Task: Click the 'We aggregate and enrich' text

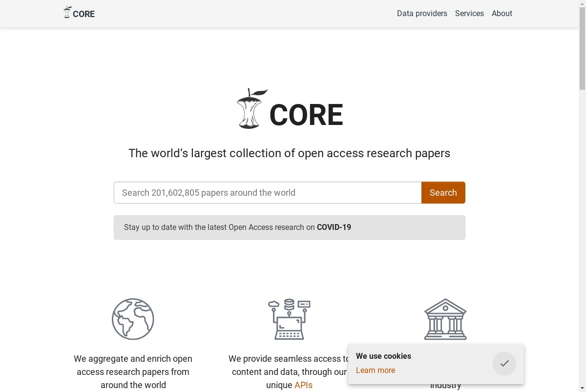Action: pos(133,372)
